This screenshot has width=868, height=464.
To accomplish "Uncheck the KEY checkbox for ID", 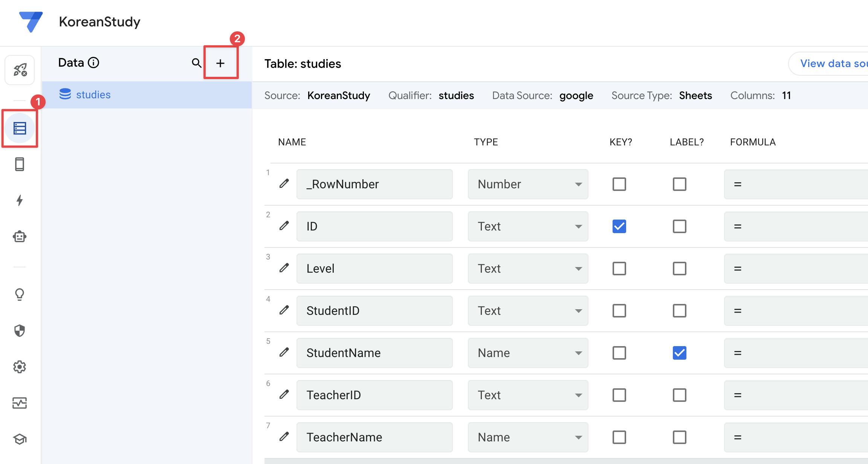I will point(619,226).
